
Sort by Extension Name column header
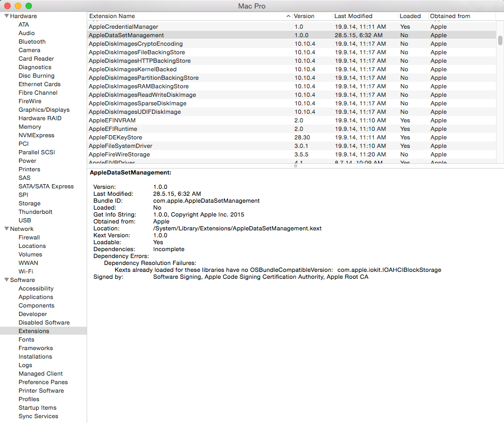(x=190, y=16)
